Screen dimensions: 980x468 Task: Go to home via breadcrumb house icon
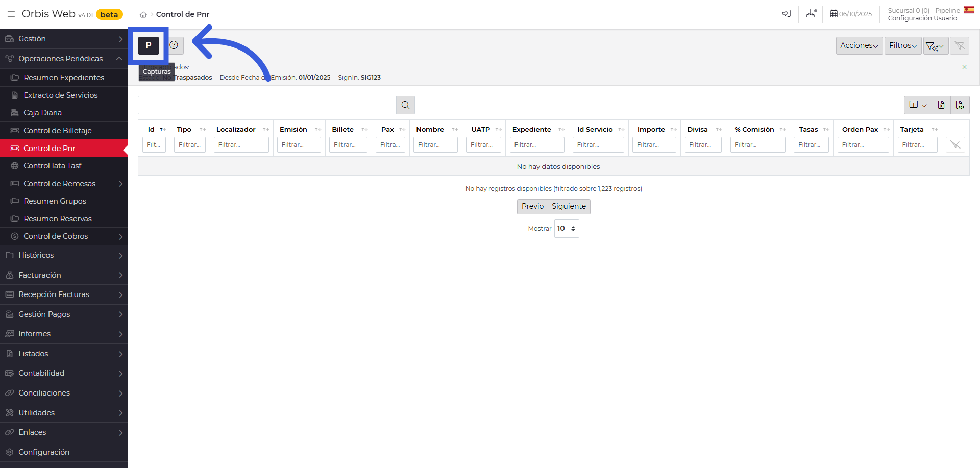pyautogui.click(x=143, y=15)
